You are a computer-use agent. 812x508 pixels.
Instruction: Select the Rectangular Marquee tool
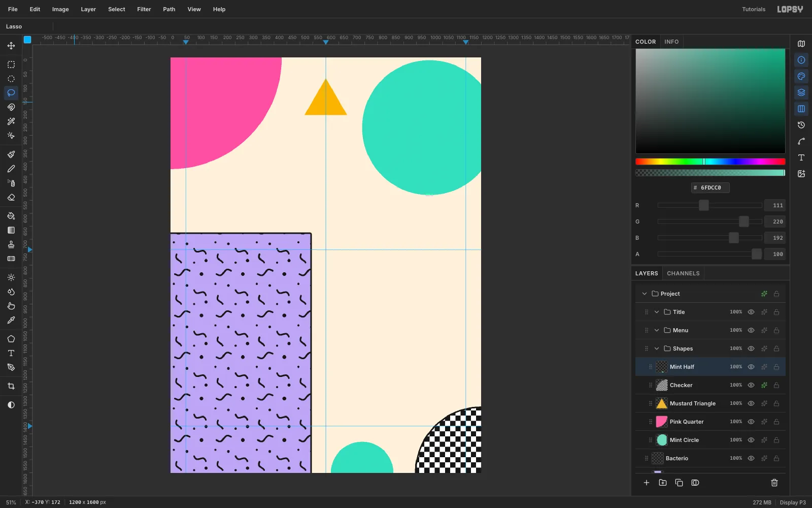click(x=11, y=65)
